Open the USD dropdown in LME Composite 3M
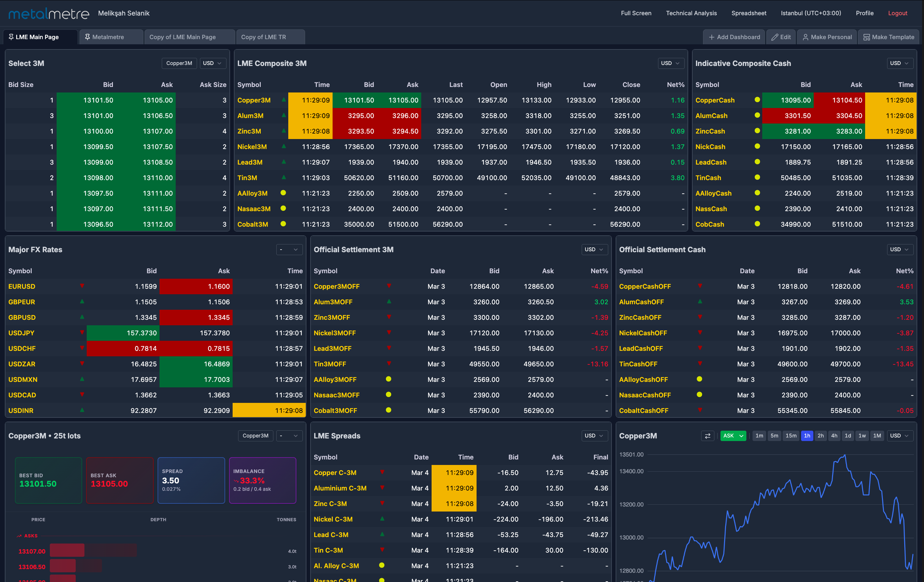The width and height of the screenshot is (924, 582). click(671, 63)
